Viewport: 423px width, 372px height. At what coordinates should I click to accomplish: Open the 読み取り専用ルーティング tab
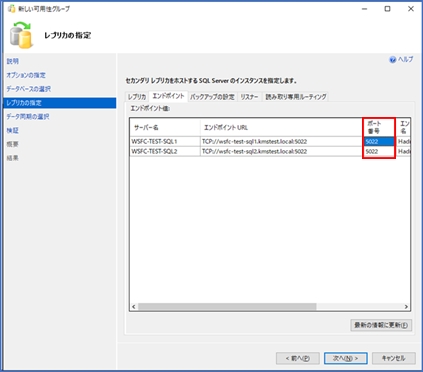(296, 97)
